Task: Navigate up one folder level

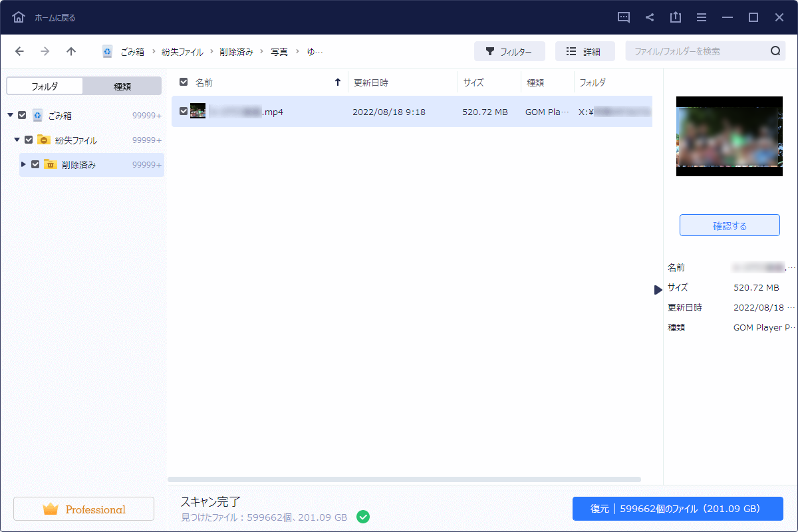Action: coord(71,51)
